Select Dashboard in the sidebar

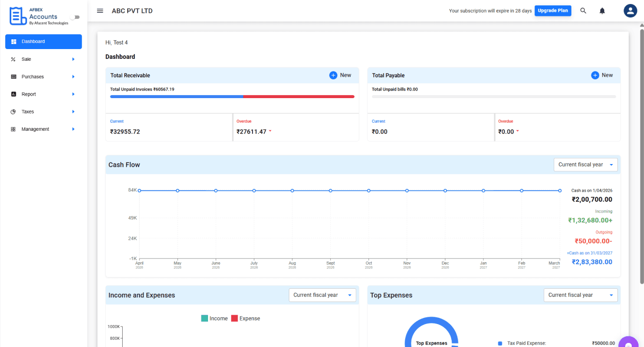pos(43,41)
